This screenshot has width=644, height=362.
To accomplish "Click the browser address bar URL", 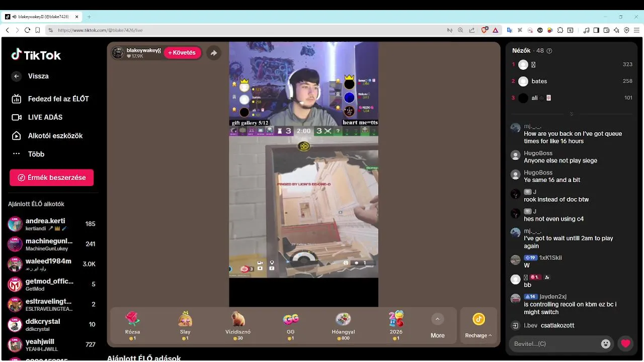I will click(100, 30).
